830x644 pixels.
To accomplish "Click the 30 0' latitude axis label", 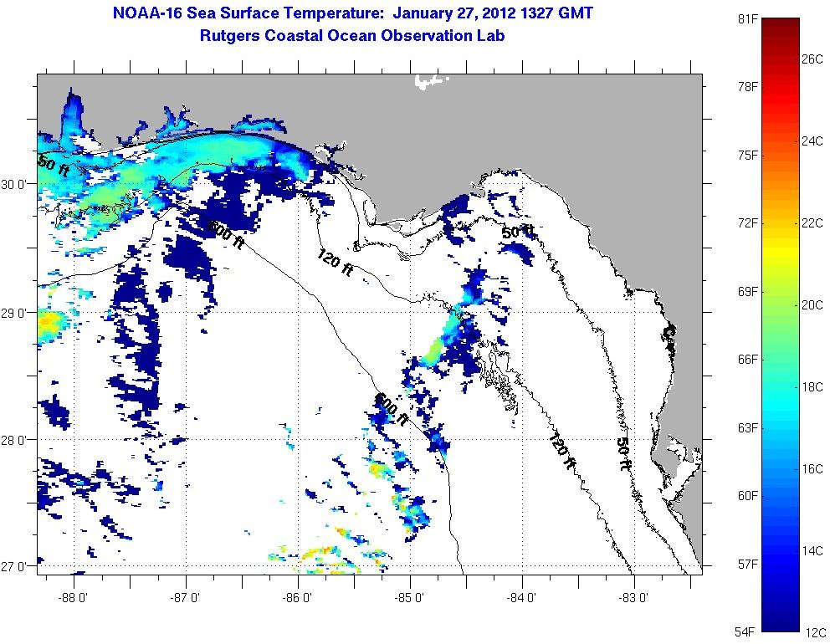I will [18, 184].
